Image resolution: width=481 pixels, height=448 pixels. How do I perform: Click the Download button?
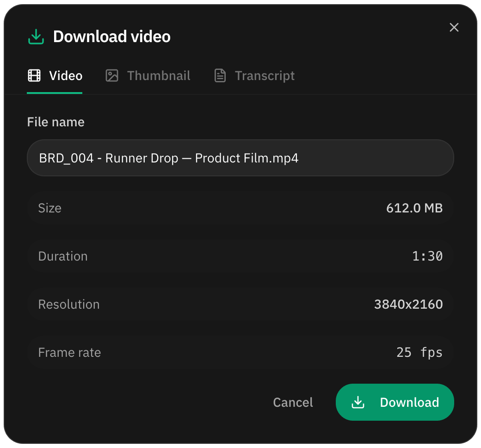click(x=395, y=402)
